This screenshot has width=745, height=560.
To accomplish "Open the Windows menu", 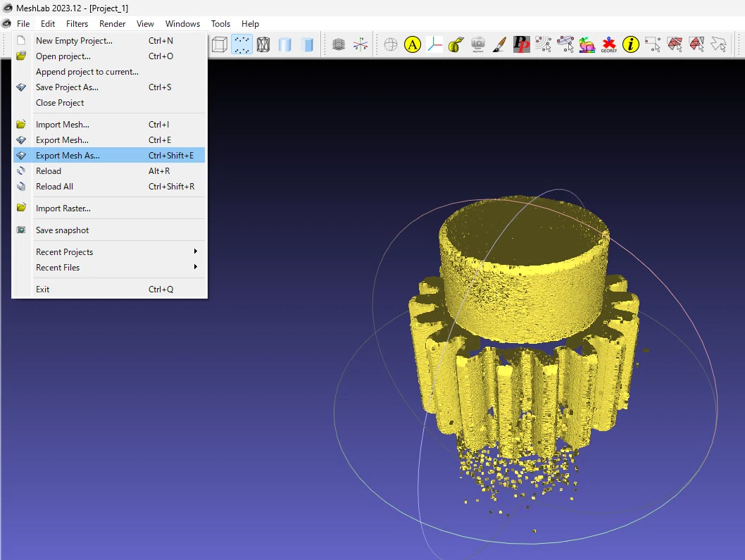I will click(x=182, y=24).
